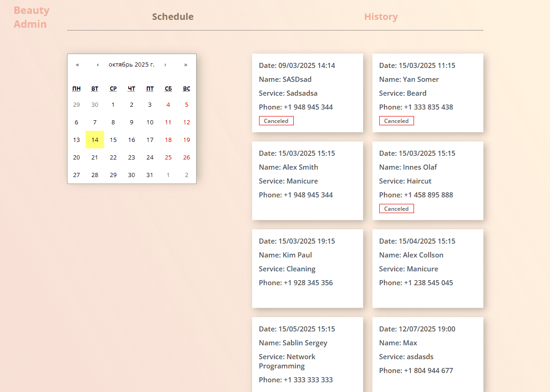The image size is (550, 392).
Task: Go to the previous month with the ‹ arrow
Action: [x=98, y=64]
